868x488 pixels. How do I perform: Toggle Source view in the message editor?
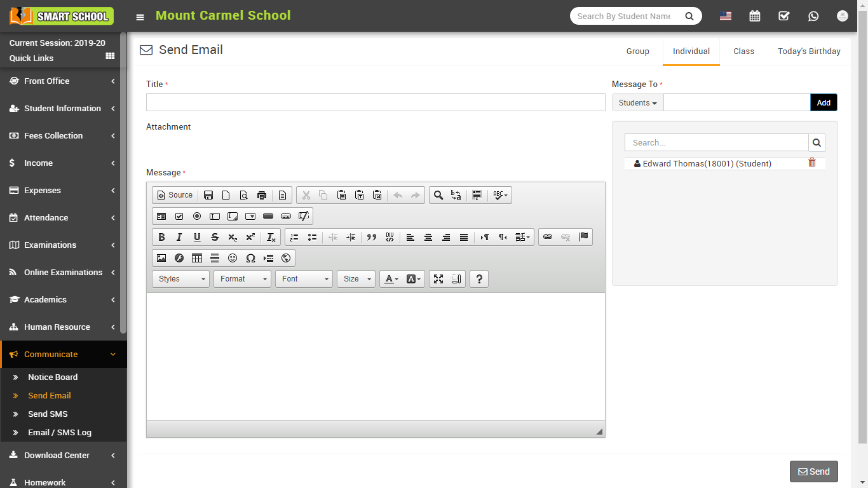175,195
